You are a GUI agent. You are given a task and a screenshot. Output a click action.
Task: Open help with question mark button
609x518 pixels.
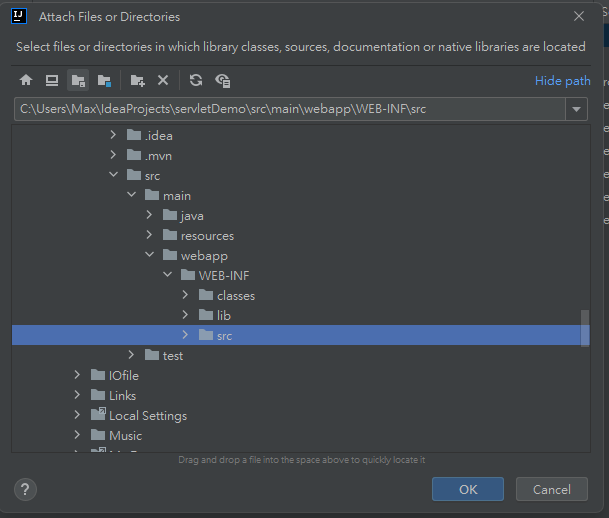point(25,489)
